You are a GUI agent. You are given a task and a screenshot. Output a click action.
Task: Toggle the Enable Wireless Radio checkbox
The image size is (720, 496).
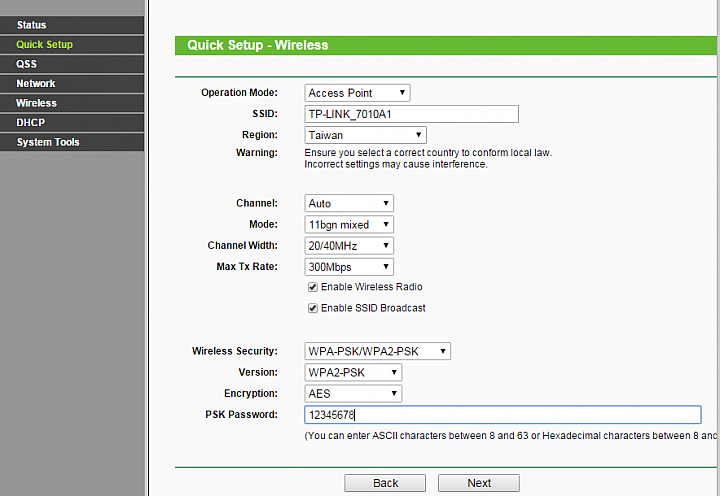click(313, 287)
